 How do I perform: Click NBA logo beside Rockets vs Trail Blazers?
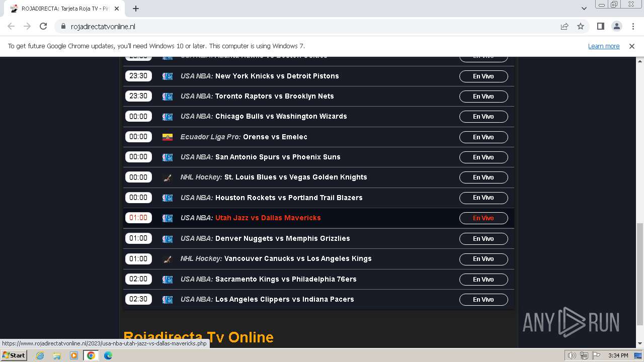tap(168, 198)
